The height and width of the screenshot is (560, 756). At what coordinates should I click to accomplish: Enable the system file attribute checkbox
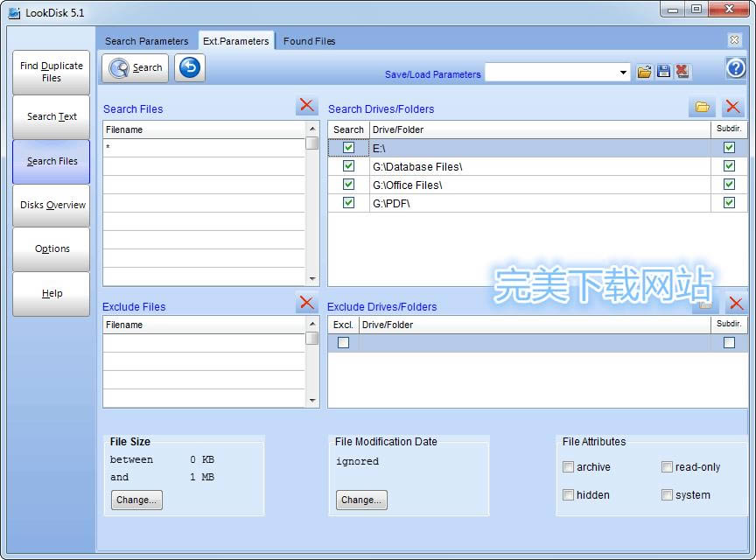pyautogui.click(x=667, y=495)
